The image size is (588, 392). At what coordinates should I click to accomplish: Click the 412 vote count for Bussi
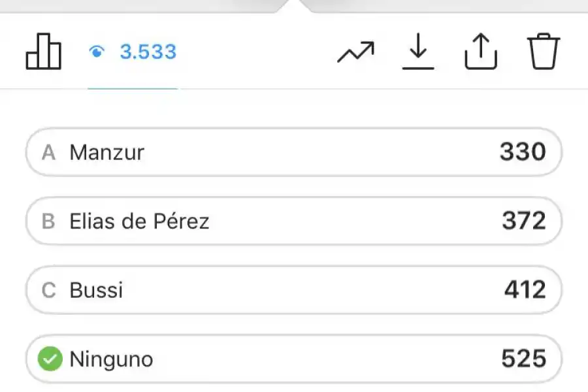click(x=524, y=290)
